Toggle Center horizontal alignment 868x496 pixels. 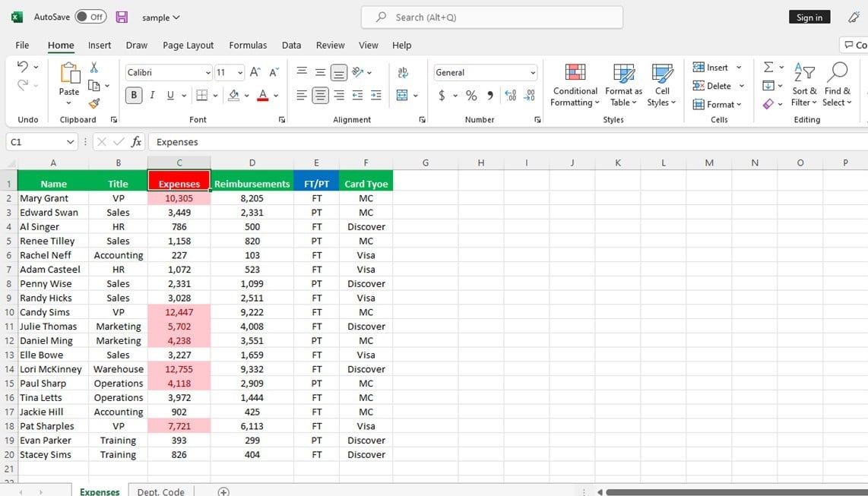point(320,95)
